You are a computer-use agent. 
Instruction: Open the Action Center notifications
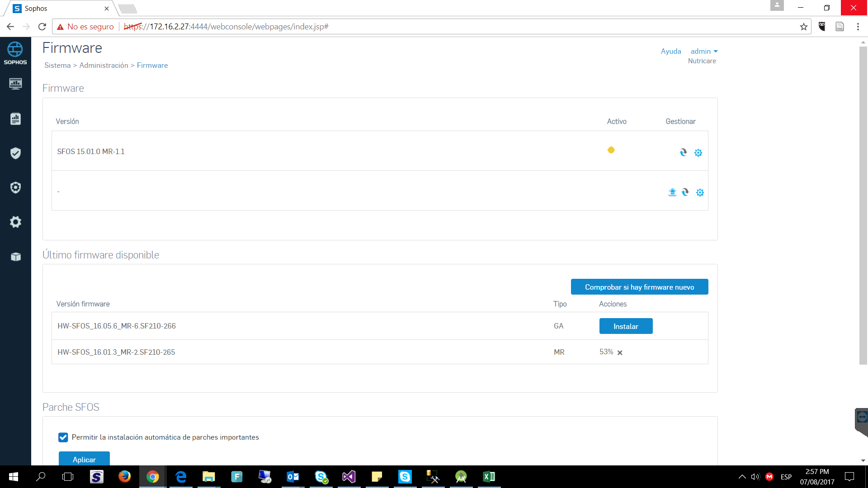[x=849, y=477]
